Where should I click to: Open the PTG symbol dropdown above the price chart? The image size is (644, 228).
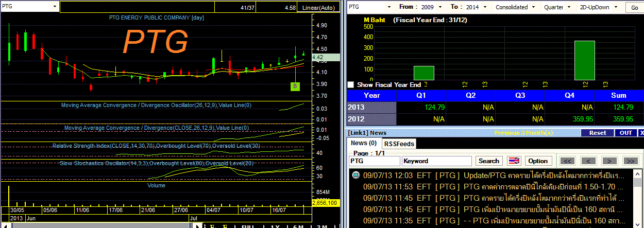[x=54, y=7]
